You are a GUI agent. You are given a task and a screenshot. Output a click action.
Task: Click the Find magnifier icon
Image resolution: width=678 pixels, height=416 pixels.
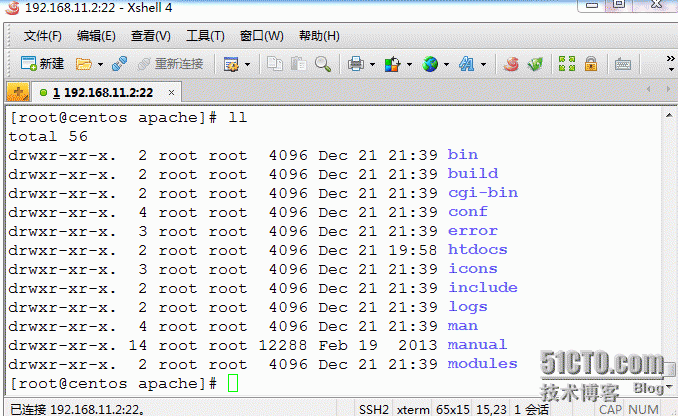(x=323, y=64)
